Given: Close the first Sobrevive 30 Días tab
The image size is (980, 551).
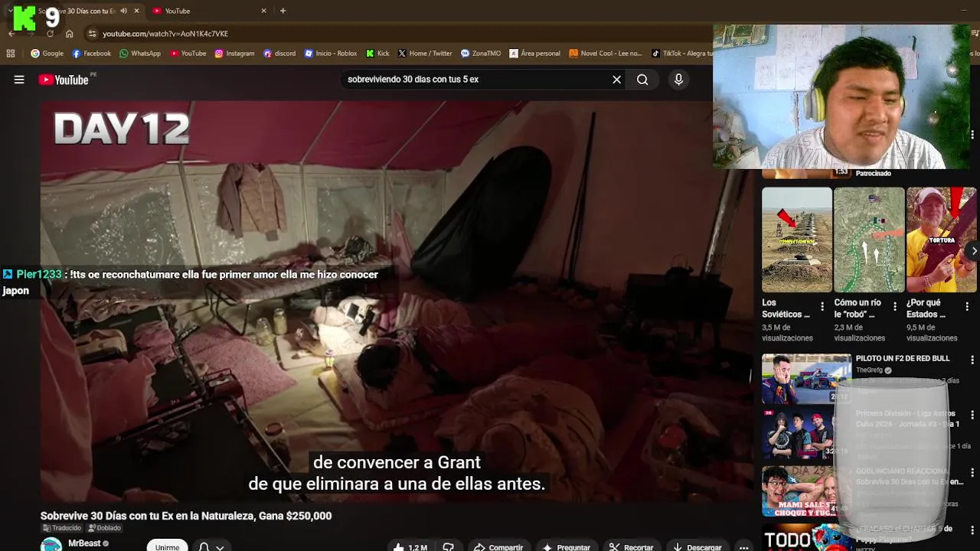Looking at the screenshot, I should pos(136,11).
